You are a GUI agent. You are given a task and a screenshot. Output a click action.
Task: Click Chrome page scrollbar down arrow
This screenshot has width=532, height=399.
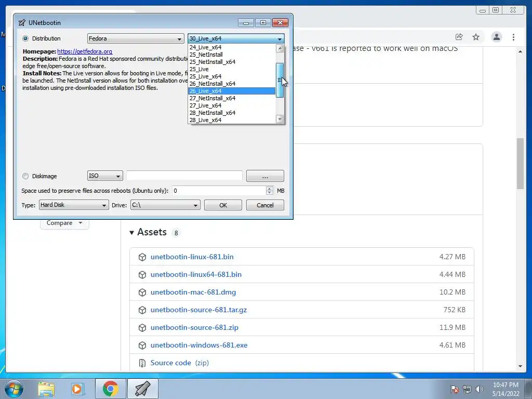521,366
